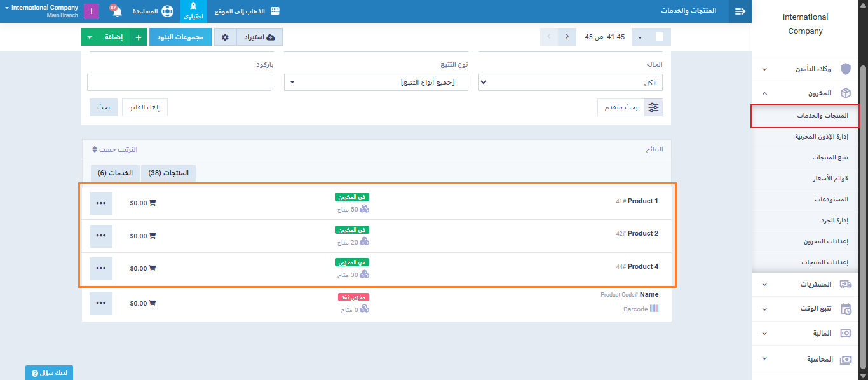Click the notifications bell icon

[117, 11]
